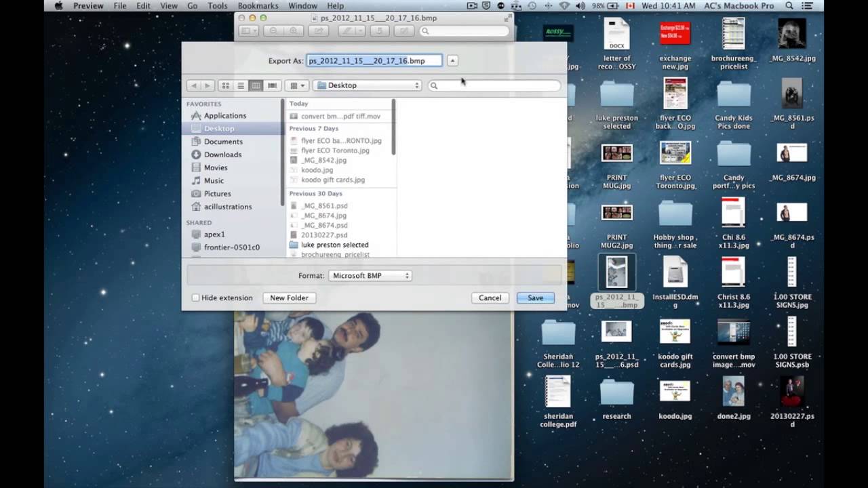
Task: Open item arrangement dropdown in save dialog
Action: click(297, 85)
